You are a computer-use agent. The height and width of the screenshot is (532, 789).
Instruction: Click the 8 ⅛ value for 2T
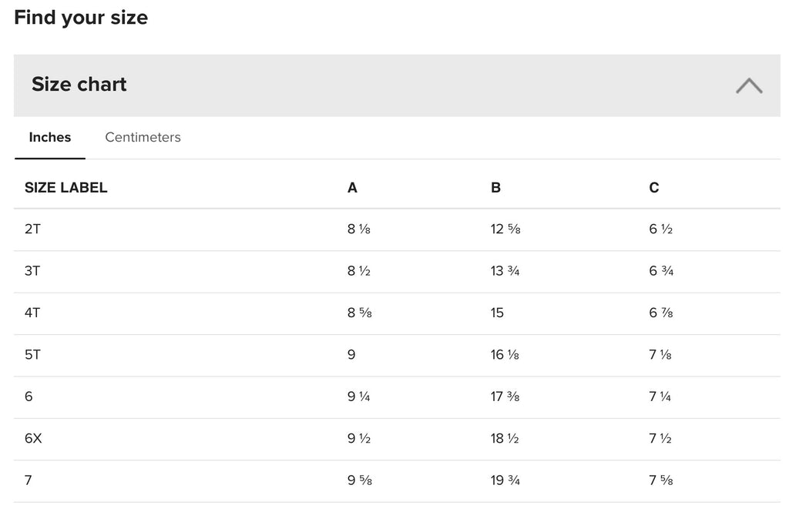coord(359,229)
